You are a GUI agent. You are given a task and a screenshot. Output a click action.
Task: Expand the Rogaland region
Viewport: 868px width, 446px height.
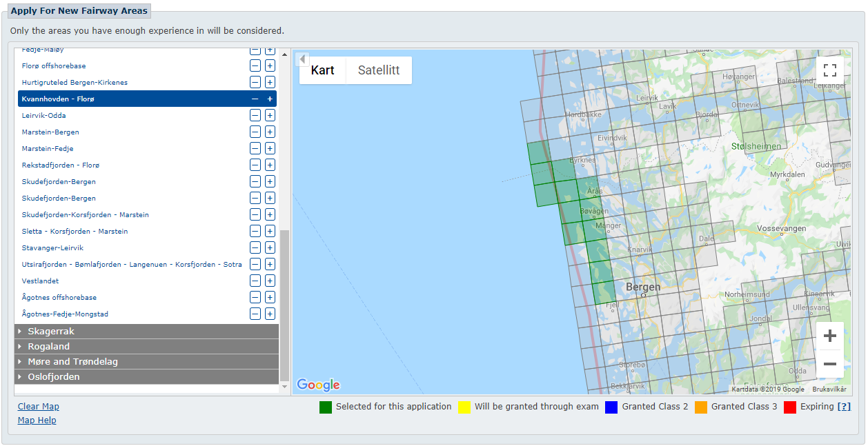coord(48,347)
